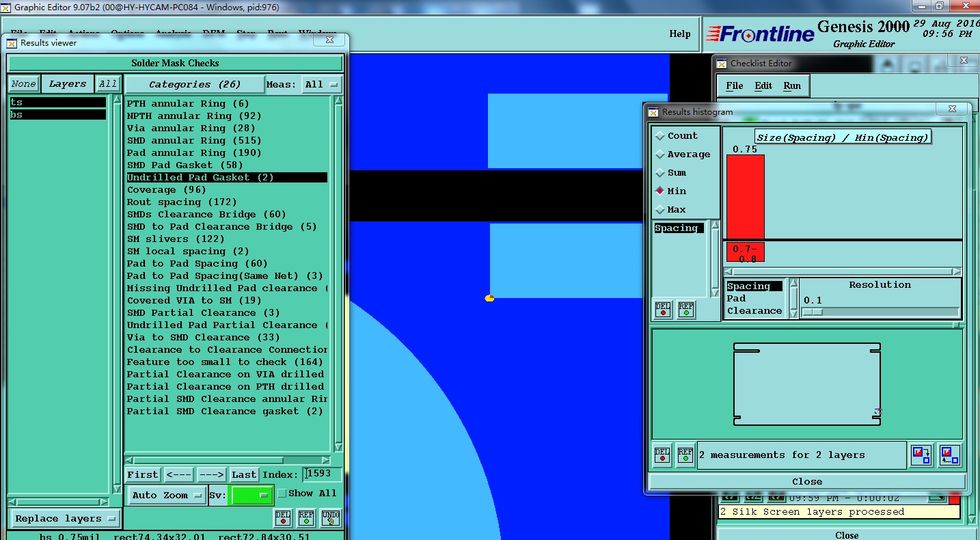The width and height of the screenshot is (980, 540).
Task: Select the Average option in histogram
Action: click(x=683, y=154)
